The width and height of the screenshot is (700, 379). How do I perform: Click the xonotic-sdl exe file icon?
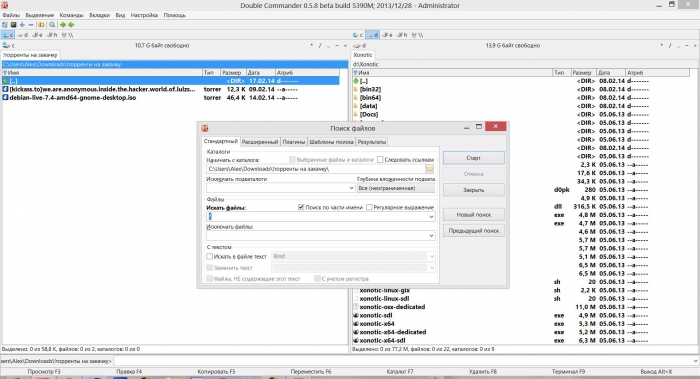pyautogui.click(x=356, y=316)
